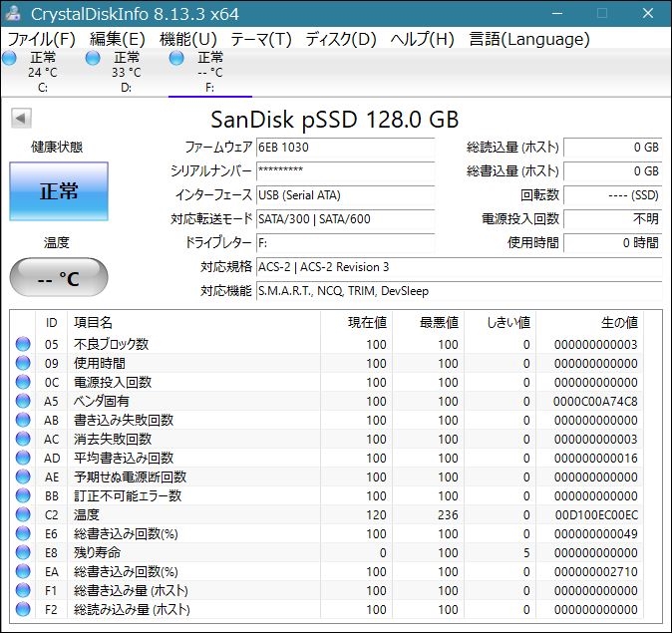Open the ファイル(F) menu

pos(42,40)
